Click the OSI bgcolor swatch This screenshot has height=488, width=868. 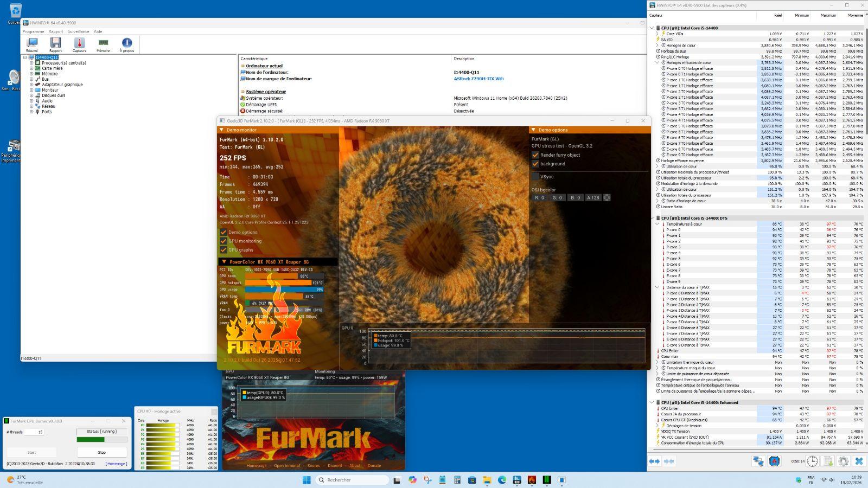(607, 198)
